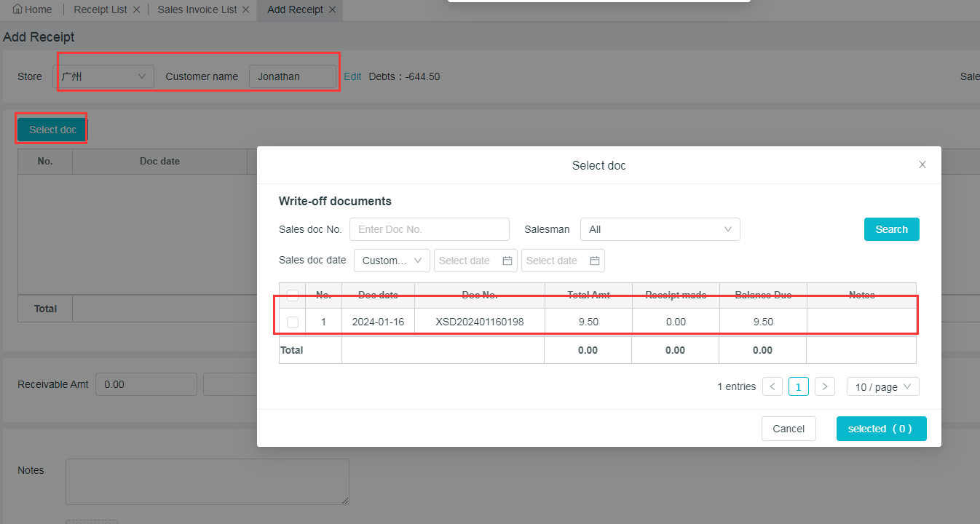980x524 pixels.
Task: Close the Receipt List tab
Action: tap(136, 10)
